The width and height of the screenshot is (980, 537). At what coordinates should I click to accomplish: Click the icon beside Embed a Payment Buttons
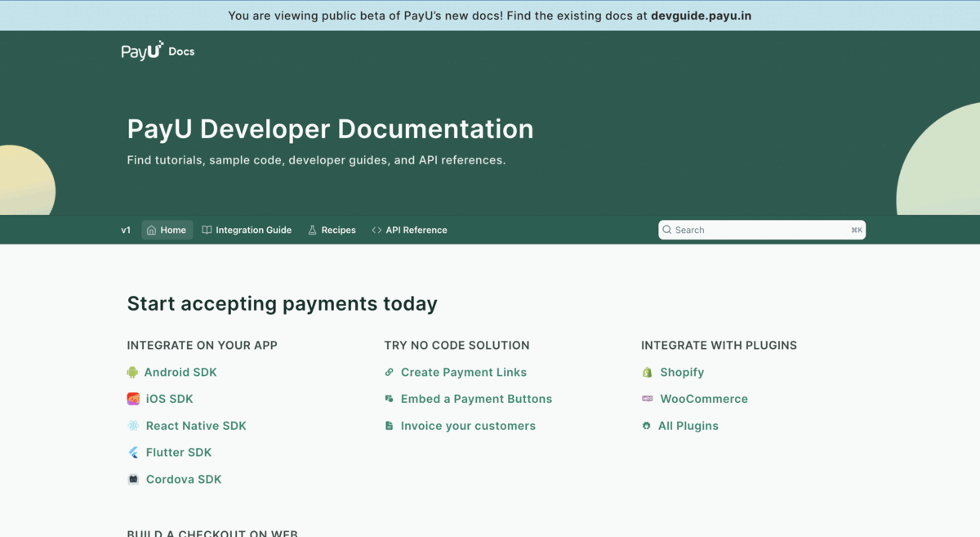pos(389,399)
